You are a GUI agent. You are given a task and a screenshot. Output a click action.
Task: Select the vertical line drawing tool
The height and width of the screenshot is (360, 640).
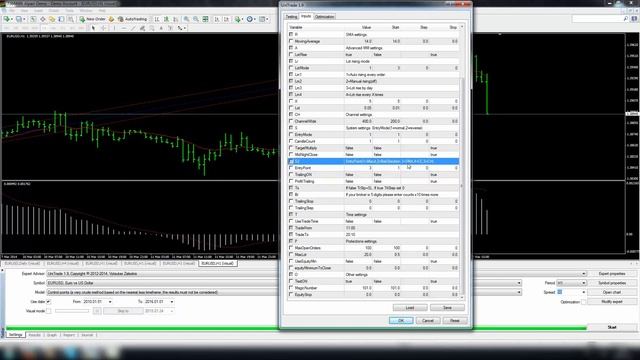(114, 28)
